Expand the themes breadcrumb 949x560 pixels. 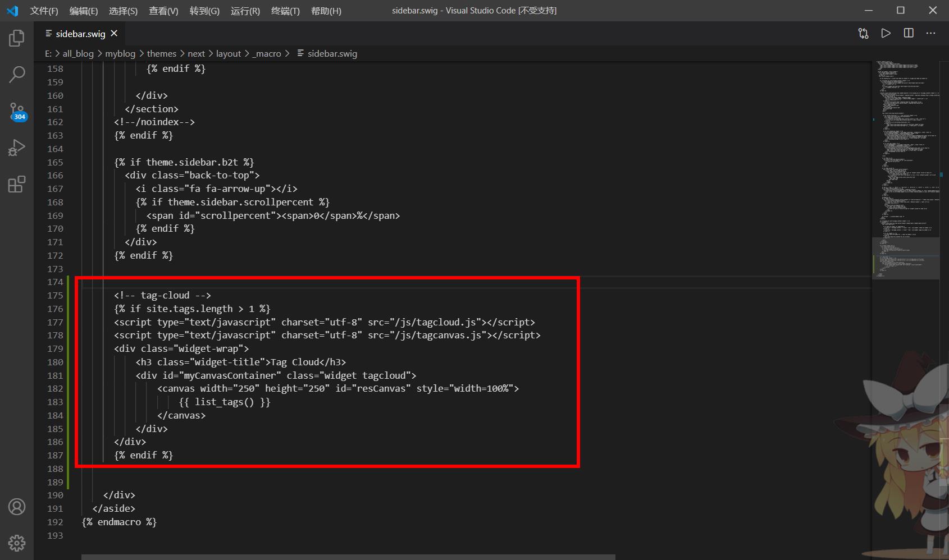(162, 54)
